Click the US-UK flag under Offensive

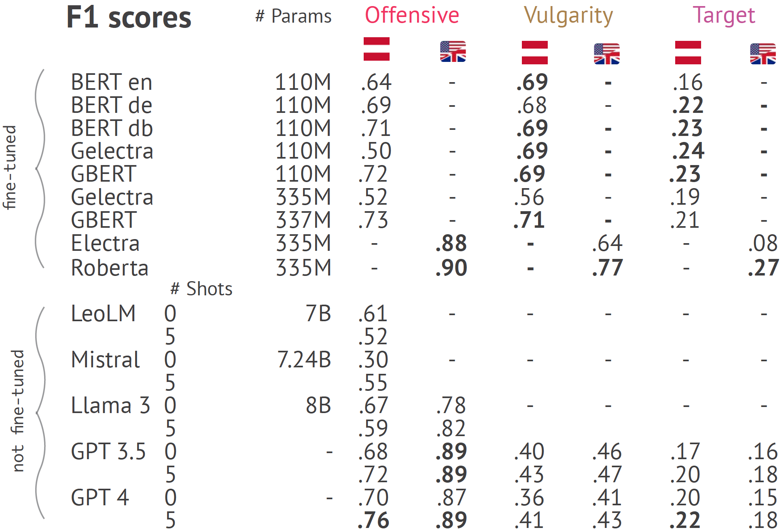pos(453,51)
